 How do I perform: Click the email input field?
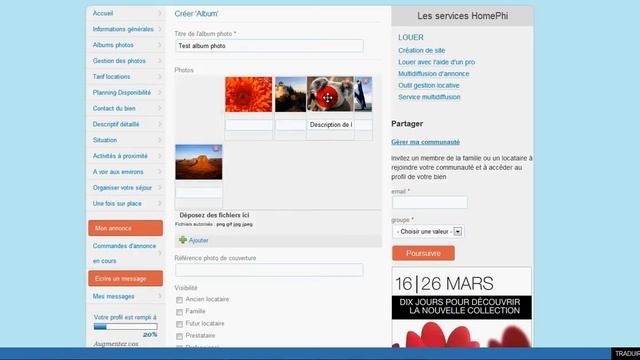coord(430,202)
